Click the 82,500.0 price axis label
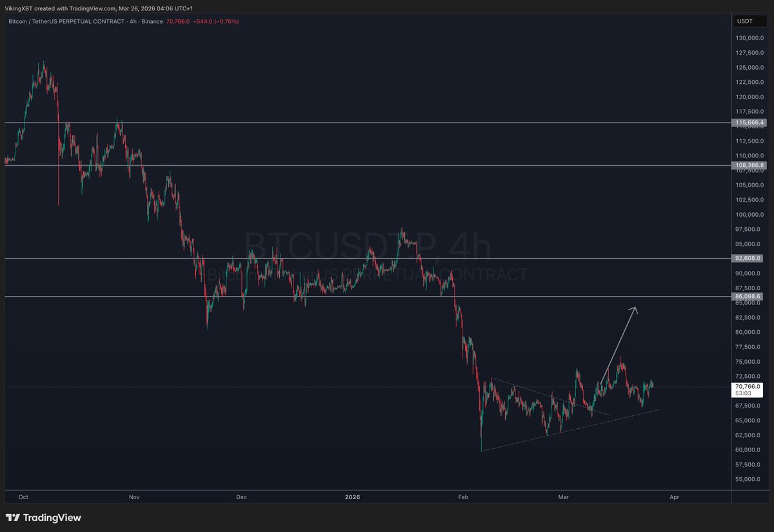This screenshot has height=532, width=774. pyautogui.click(x=748, y=317)
